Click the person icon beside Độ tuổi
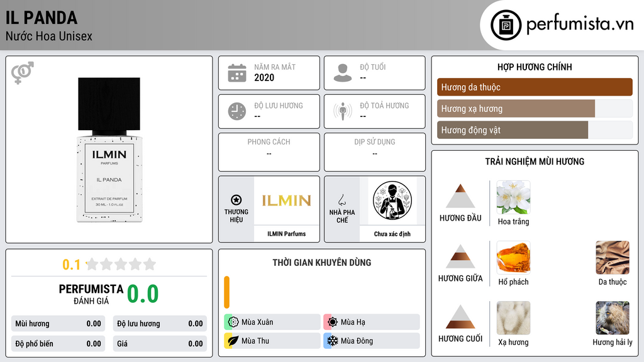This screenshot has width=644, height=362. click(x=343, y=73)
